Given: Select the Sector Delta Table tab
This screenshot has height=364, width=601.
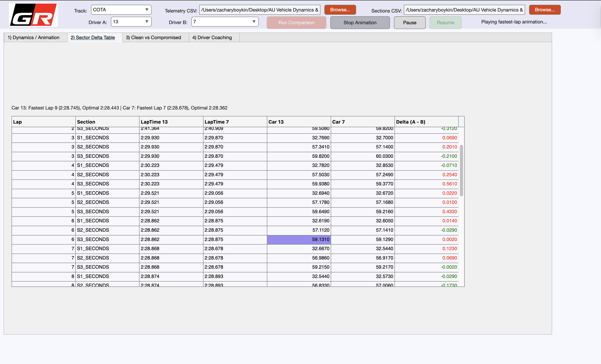Looking at the screenshot, I should pyautogui.click(x=93, y=38).
